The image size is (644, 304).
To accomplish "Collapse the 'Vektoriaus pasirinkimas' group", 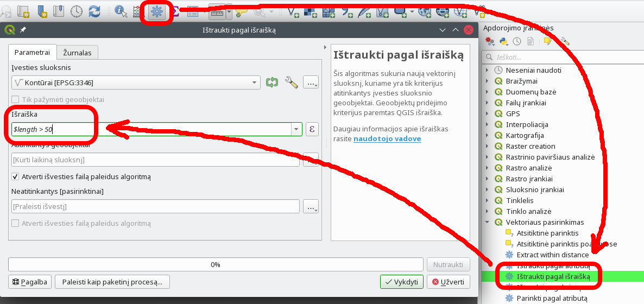I will coord(487,222).
